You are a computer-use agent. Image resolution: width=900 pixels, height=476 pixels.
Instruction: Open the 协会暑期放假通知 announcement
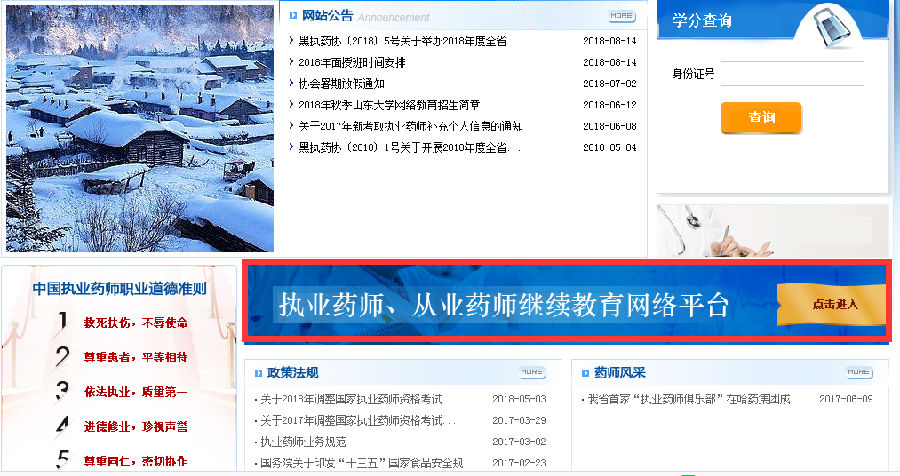point(341,84)
